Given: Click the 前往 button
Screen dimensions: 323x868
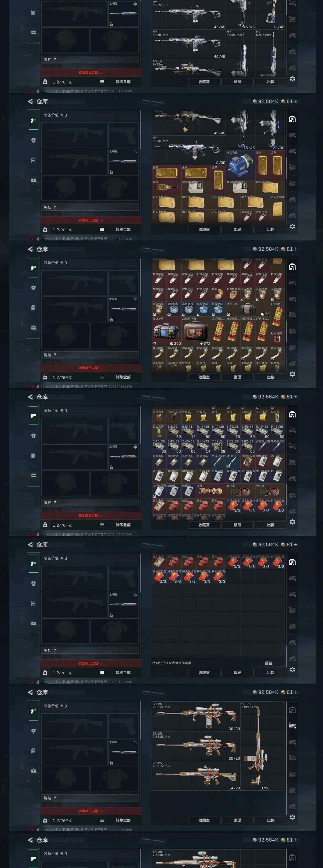Looking at the screenshot, I should coord(269,663).
